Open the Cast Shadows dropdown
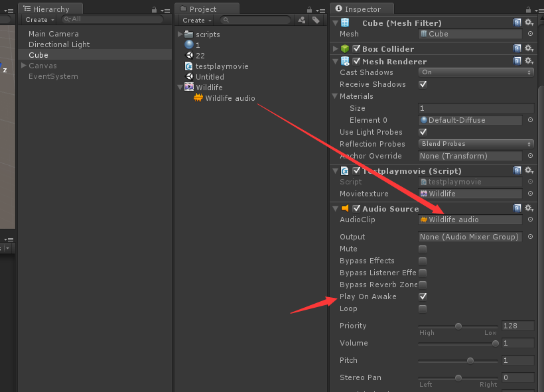This screenshot has height=392, width=544. point(476,72)
